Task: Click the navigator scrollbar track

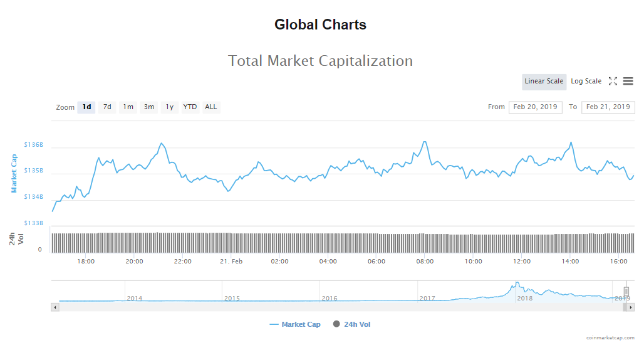Action: click(338, 307)
